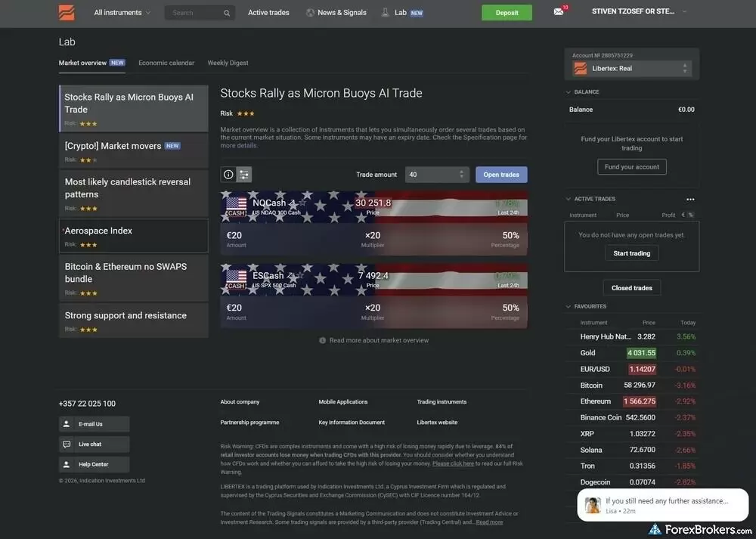The height and width of the screenshot is (539, 756).
Task: Select Stocks Rally as Micron Buoys AI Trade card
Action: tap(134, 108)
